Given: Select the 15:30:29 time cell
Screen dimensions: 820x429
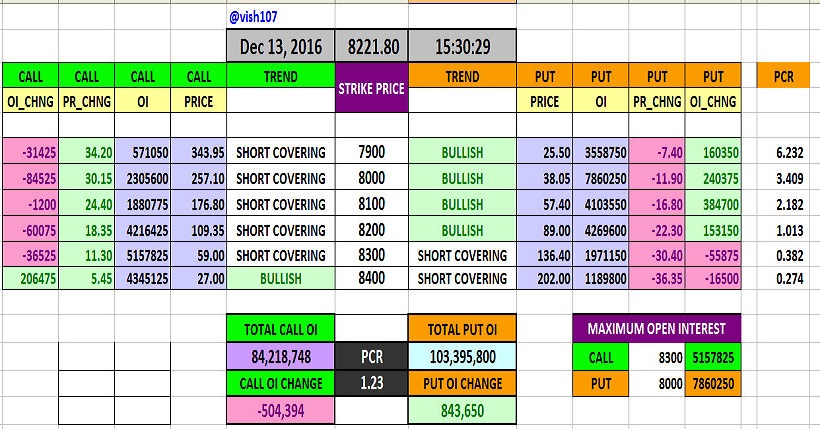Looking at the screenshot, I should 462,45.
